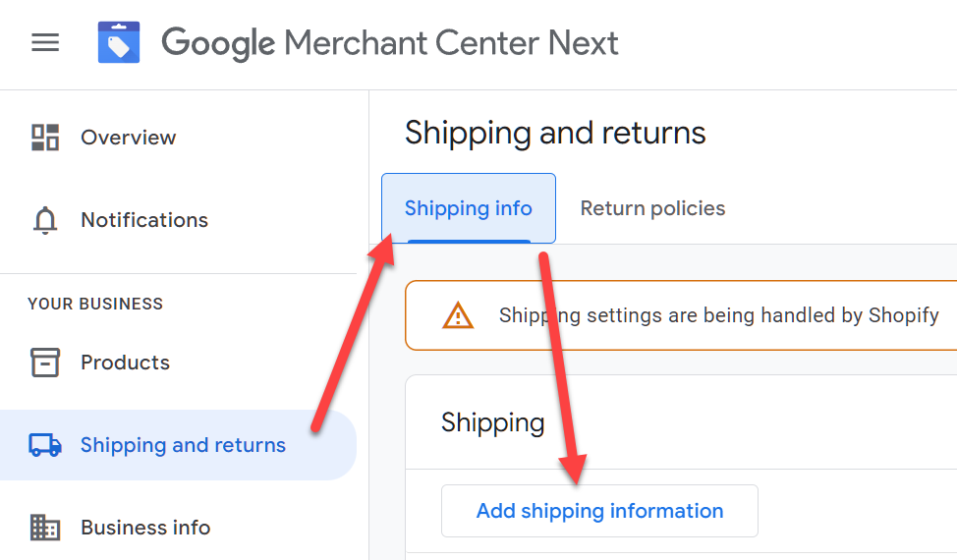The width and height of the screenshot is (957, 560).
Task: Open Overview from the sidebar label
Action: [x=129, y=138]
